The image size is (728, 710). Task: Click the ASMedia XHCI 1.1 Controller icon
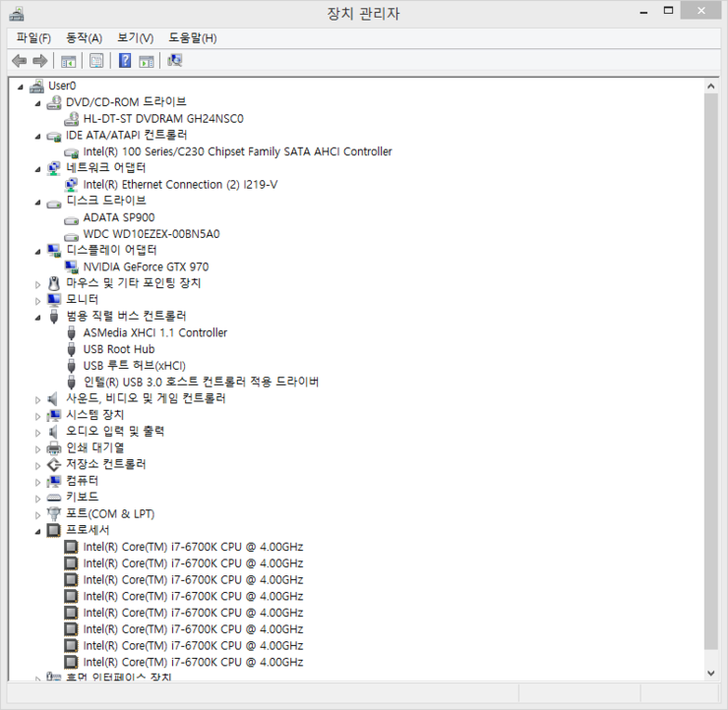pos(71,332)
